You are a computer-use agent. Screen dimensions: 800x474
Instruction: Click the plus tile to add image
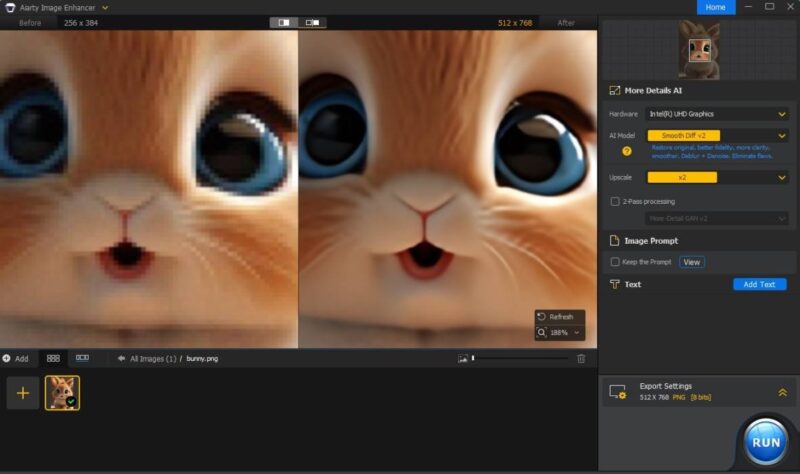pos(22,393)
